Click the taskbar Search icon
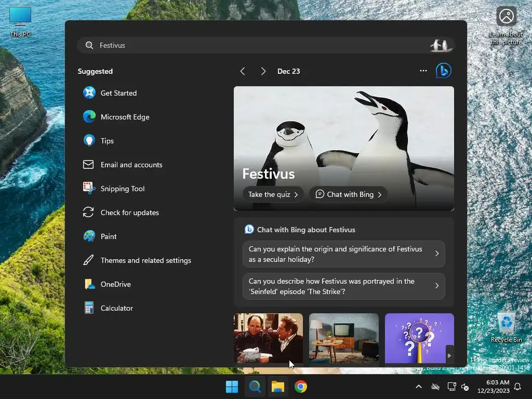Viewport: 532px width, 399px height. (255, 387)
